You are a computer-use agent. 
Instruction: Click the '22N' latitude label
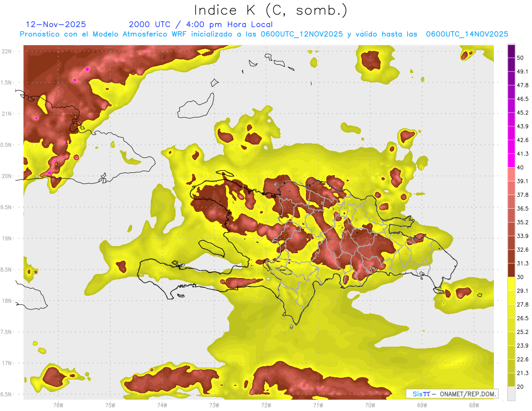pyautogui.click(x=8, y=51)
